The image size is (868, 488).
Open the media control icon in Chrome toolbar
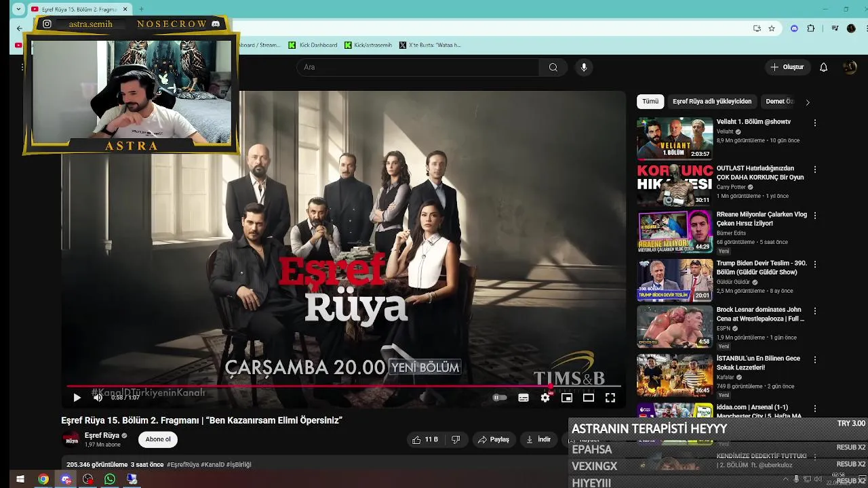point(835,28)
